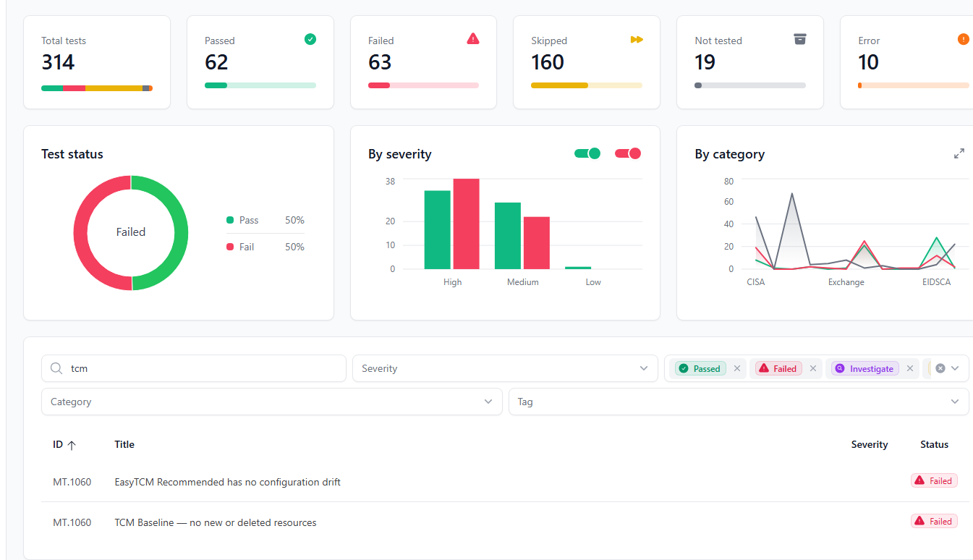
Task: Click the magnifier icon in the search box
Action: coord(56,368)
